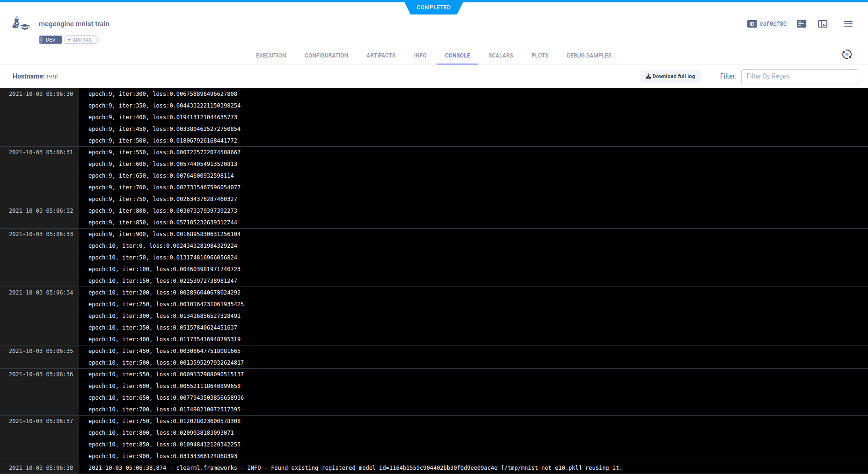View the Scalars tab
The image size is (868, 474).
click(501, 56)
